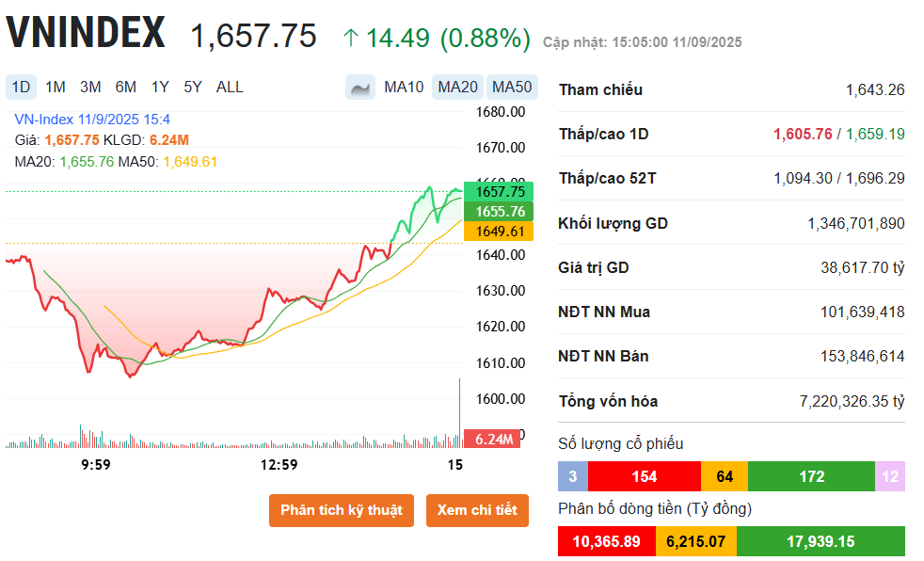924x561 pixels.
Task: Click the Khối lượng GD value 1,346,701,890
Action: click(x=855, y=223)
